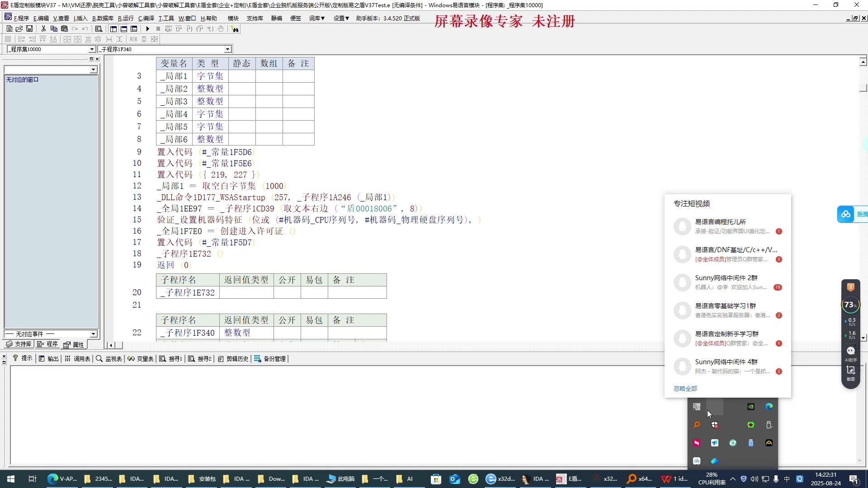
Task: Click the Windows Security shield tray icon
Action: pyautogui.click(x=715, y=425)
